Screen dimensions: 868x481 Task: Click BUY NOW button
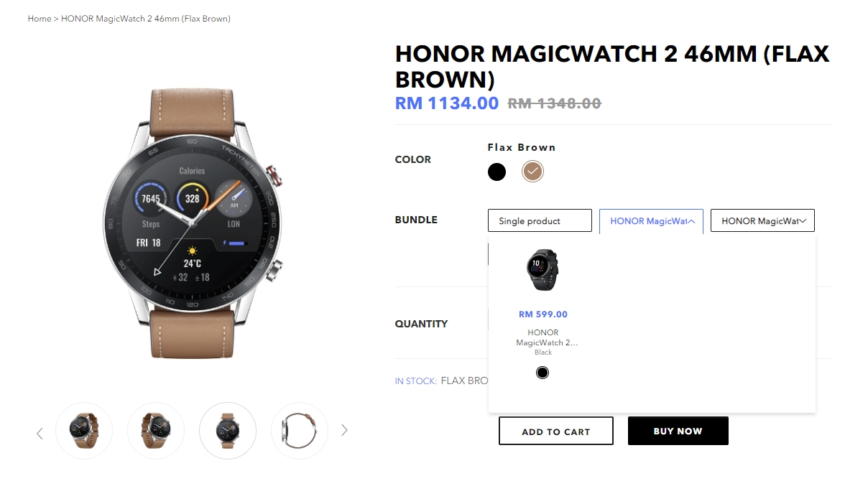coord(678,431)
